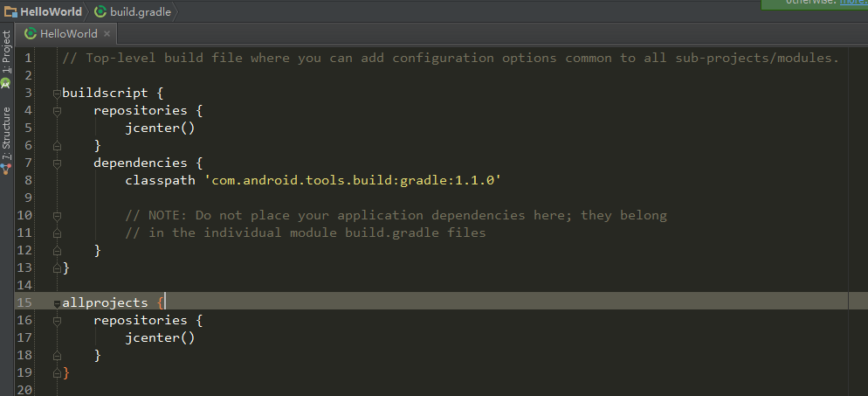Collapse the buildscript block fold marker
This screenshot has height=396, width=868.
pyautogui.click(x=57, y=94)
